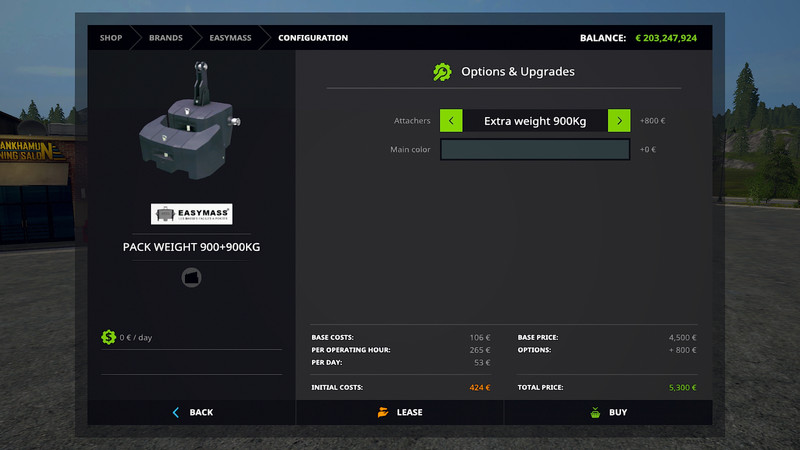
Task: Click the blue Back chevron icon
Action: coord(176,412)
